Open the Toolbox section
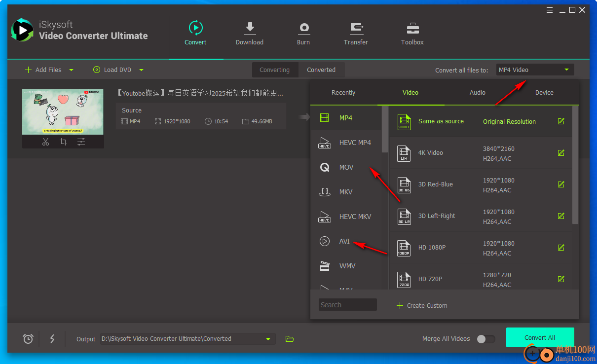The image size is (597, 364). click(412, 33)
